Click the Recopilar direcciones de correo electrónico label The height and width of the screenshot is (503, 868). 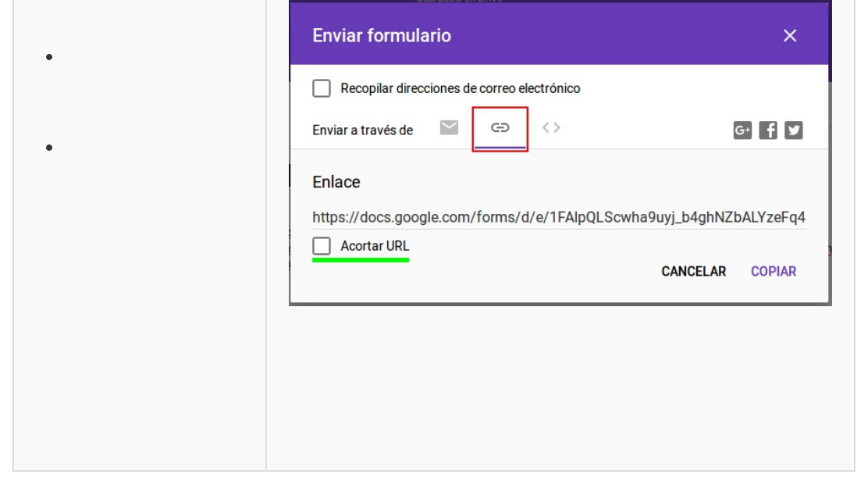tap(460, 88)
